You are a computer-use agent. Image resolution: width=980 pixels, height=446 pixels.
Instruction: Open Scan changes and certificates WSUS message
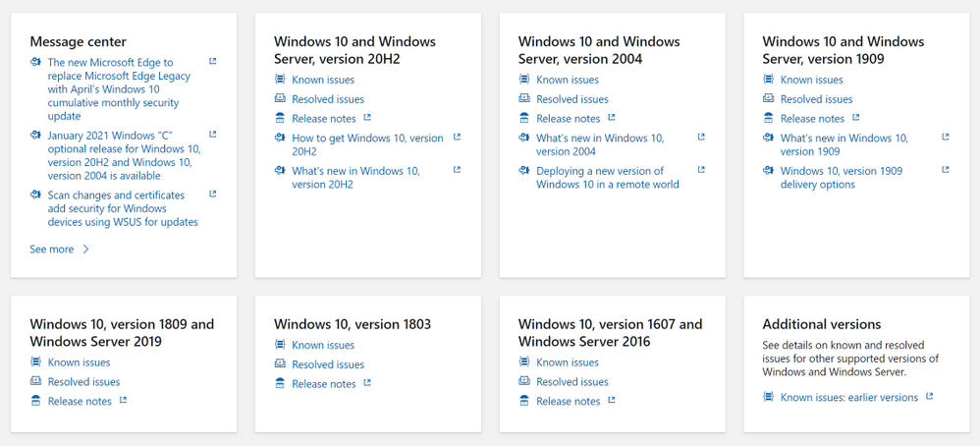pos(123,209)
